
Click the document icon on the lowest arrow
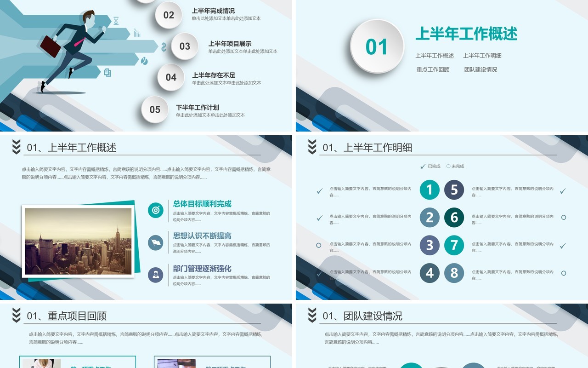(107, 73)
